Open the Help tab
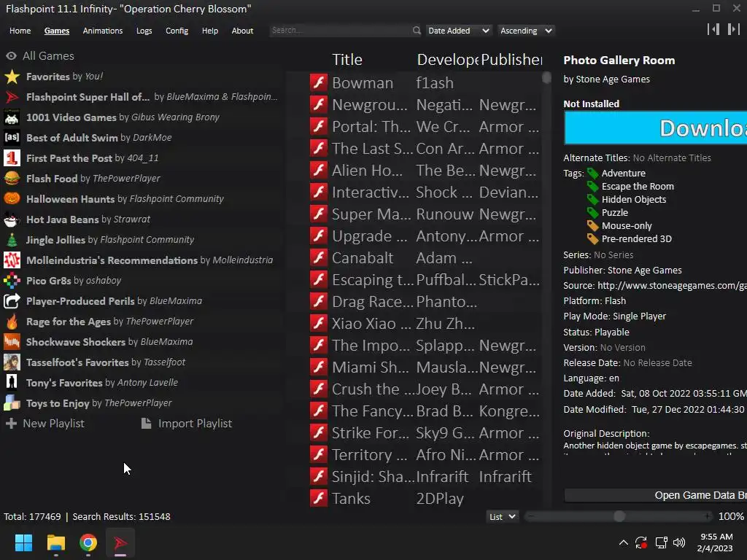The width and height of the screenshot is (747, 560). pos(209,31)
